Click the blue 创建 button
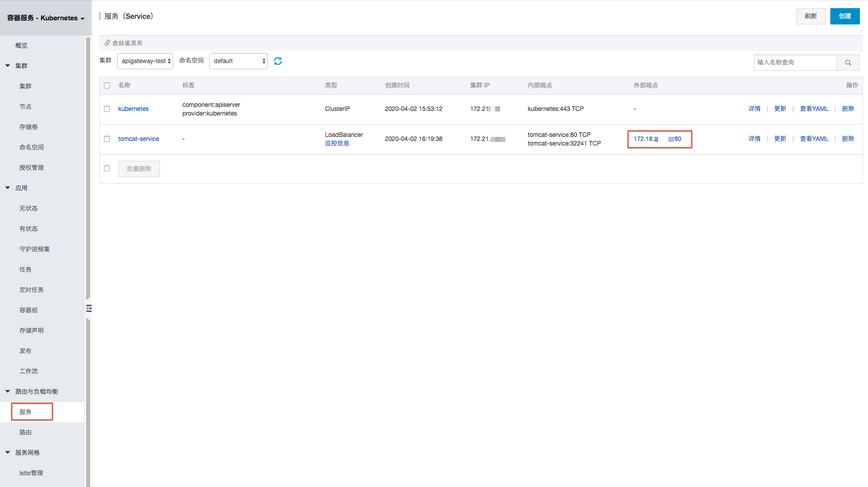This screenshot has height=487, width=868. [x=845, y=16]
